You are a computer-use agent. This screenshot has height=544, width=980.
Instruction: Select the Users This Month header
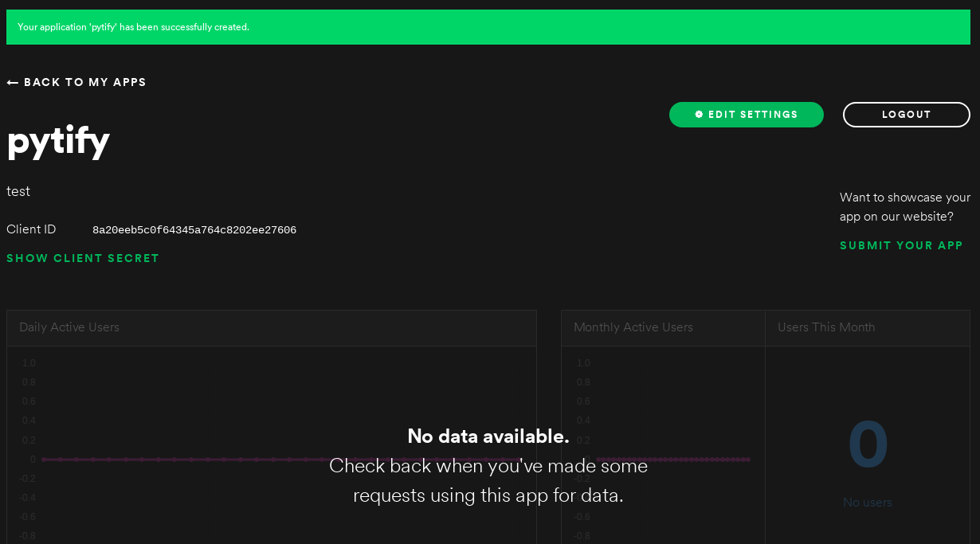[826, 327]
